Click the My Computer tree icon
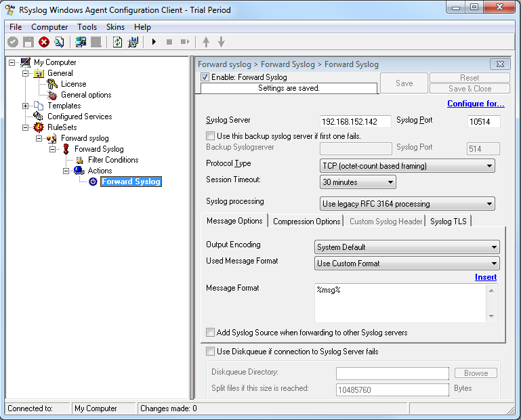Viewport: 521px width, 420px height. [26, 62]
